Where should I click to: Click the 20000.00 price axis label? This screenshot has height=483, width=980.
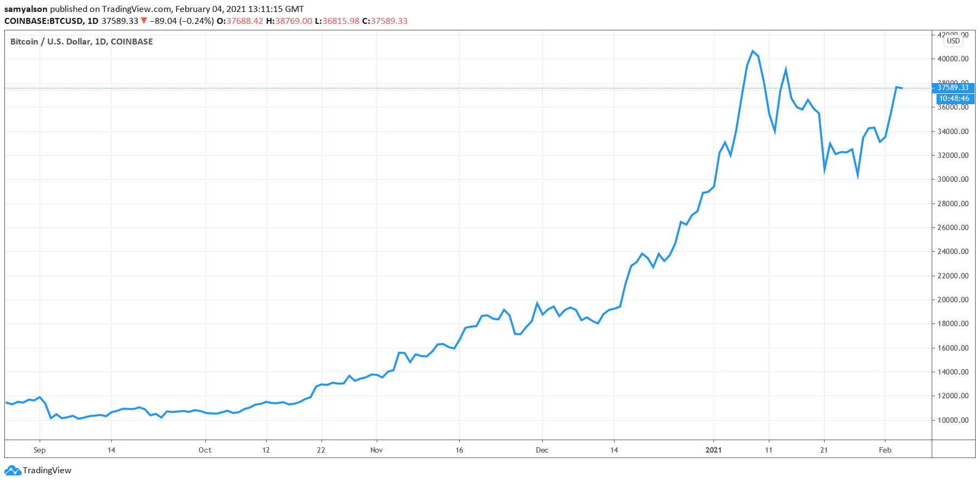pos(953,300)
